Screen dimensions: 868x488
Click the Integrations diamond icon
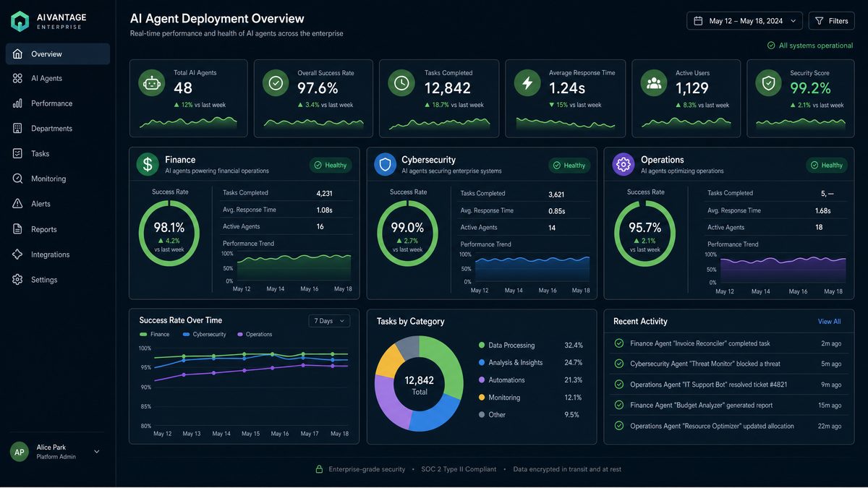[17, 254]
